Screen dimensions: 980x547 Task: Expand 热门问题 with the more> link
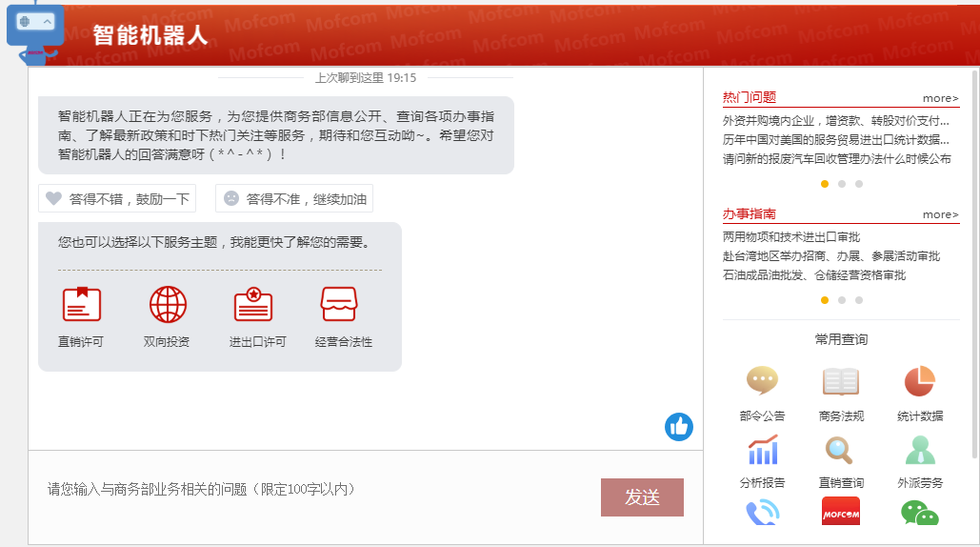[x=940, y=98]
